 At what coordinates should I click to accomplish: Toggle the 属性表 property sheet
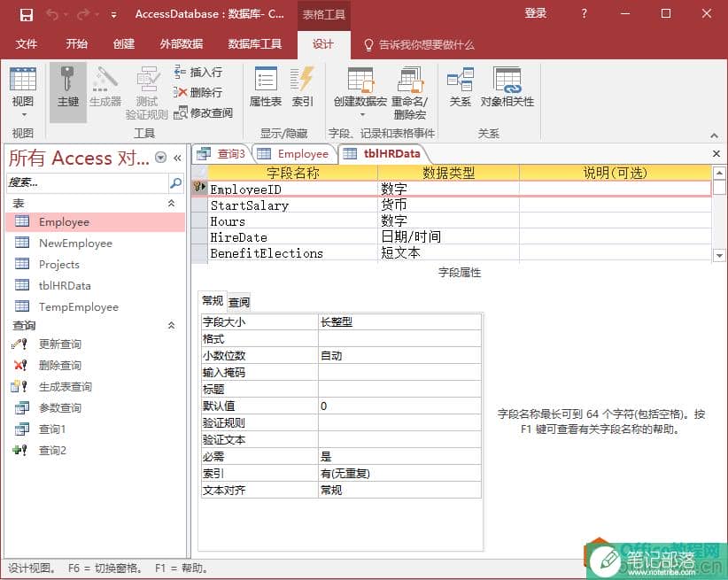click(266, 87)
